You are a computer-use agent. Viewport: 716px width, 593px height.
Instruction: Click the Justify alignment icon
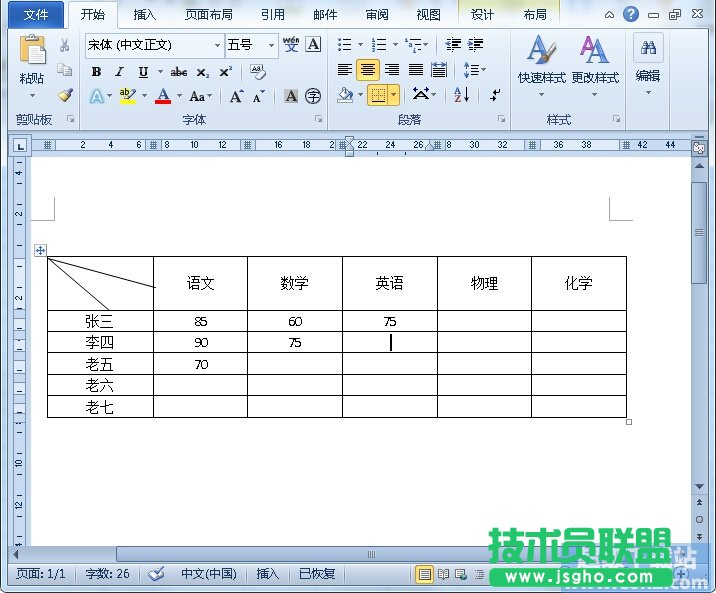click(415, 70)
